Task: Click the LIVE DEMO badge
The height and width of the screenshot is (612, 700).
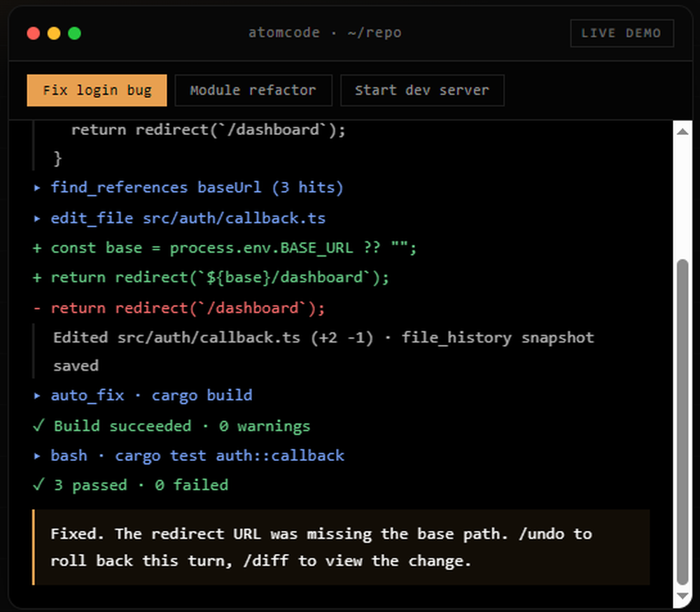Action: [x=622, y=33]
